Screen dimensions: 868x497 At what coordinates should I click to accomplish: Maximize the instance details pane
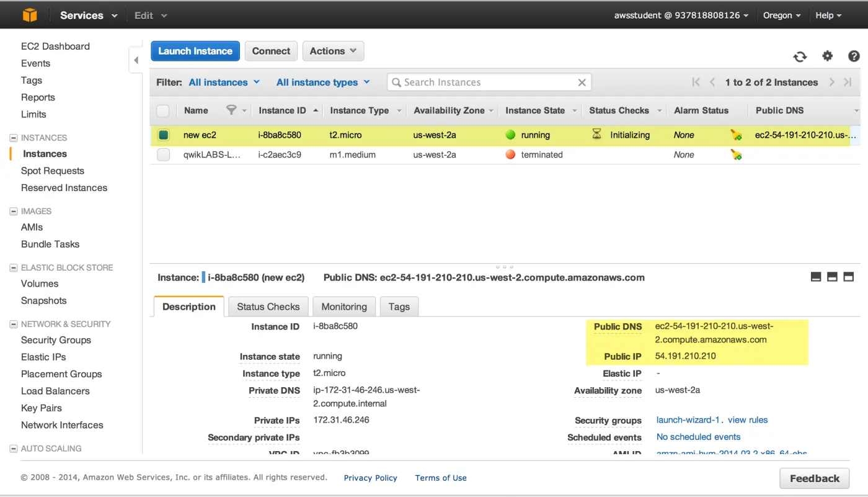pyautogui.click(x=849, y=277)
